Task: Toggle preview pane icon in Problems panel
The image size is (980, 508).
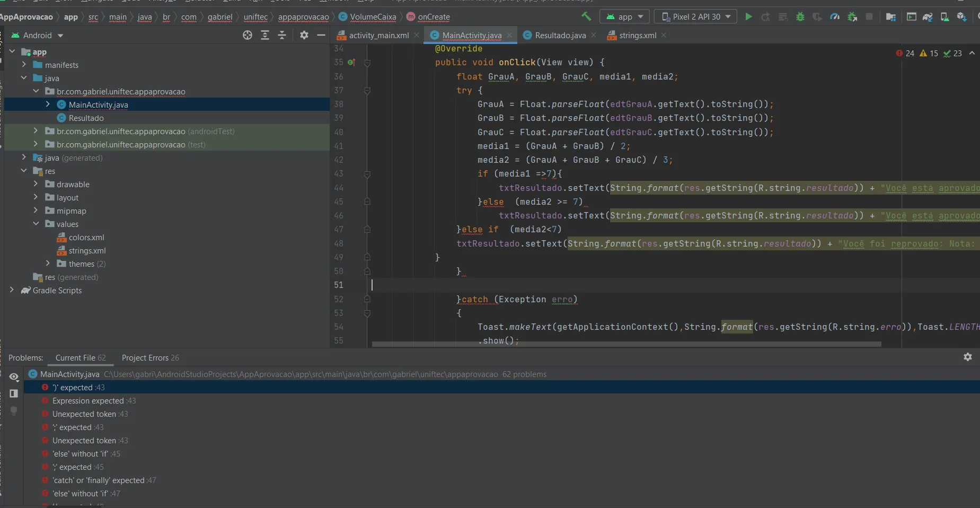Action: 14,393
